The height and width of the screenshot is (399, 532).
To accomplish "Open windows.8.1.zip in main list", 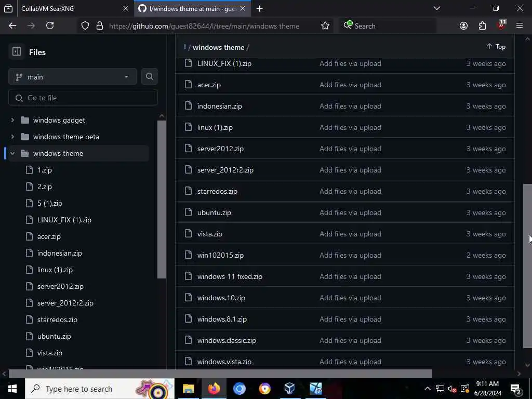I will (222, 320).
